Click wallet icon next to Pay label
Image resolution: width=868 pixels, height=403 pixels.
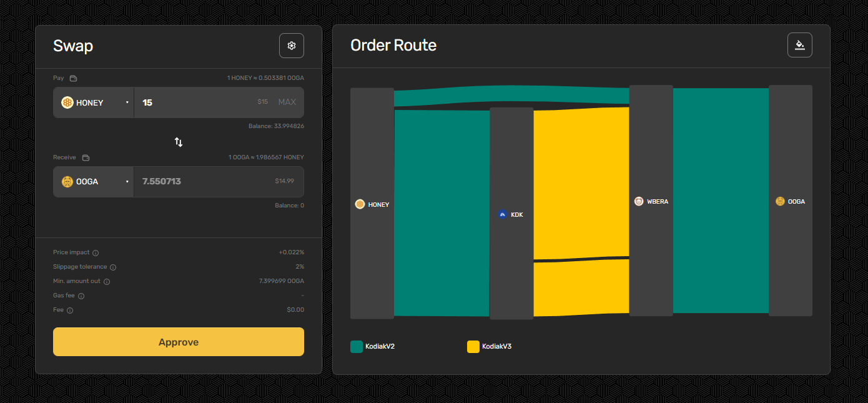pyautogui.click(x=73, y=79)
